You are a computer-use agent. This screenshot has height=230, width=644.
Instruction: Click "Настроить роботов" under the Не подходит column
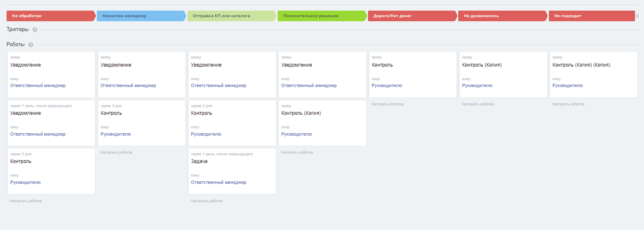(x=568, y=104)
